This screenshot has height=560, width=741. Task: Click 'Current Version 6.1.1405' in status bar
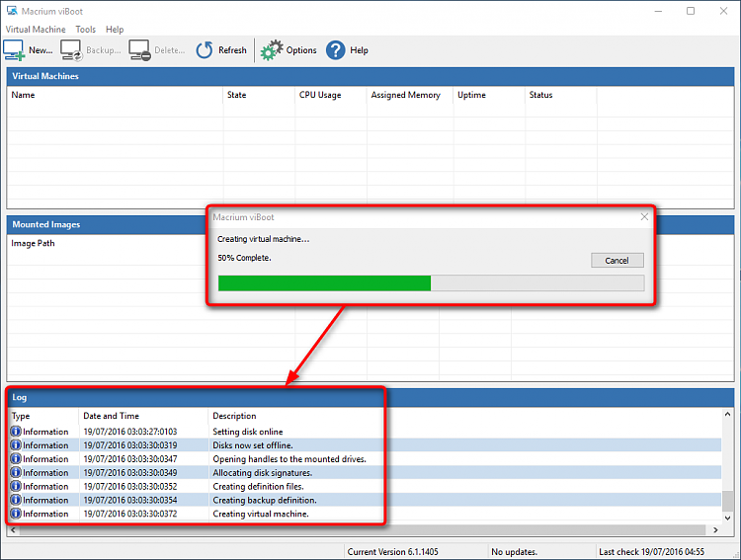point(392,551)
